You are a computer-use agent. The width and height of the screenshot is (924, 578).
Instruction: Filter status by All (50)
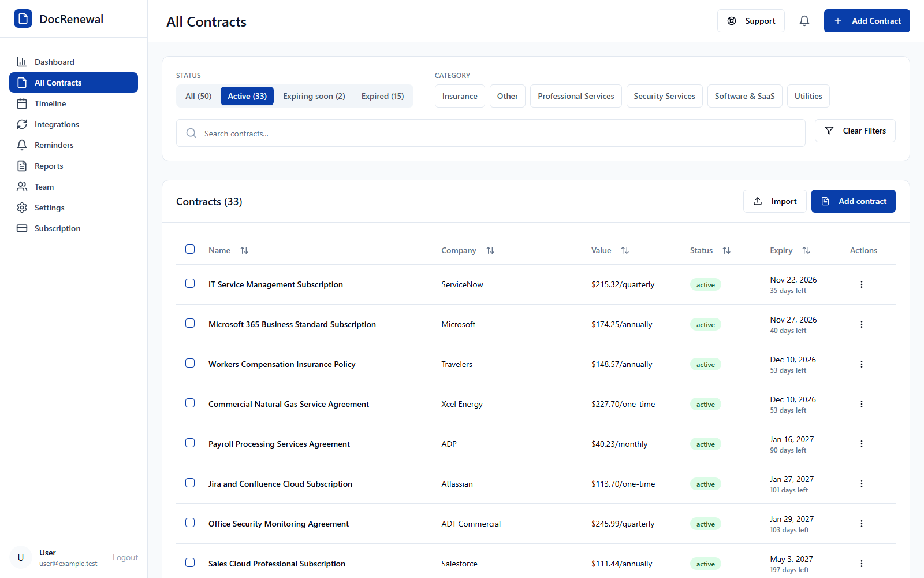[x=199, y=96]
